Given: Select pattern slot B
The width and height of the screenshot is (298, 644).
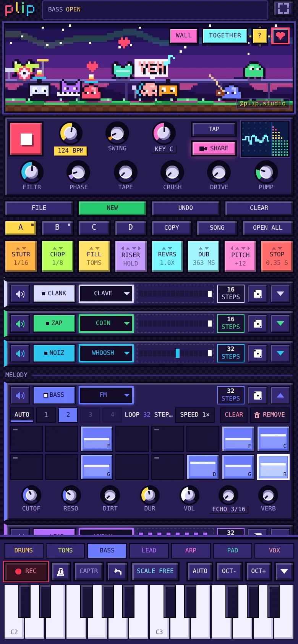Looking at the screenshot, I should tap(57, 228).
